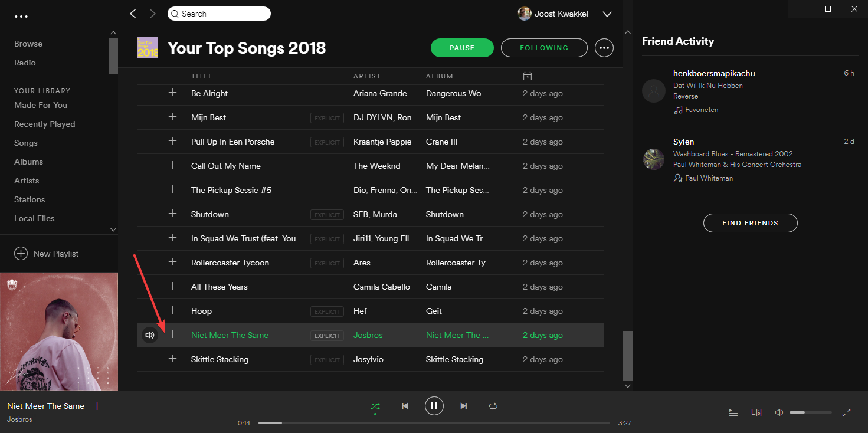The image size is (868, 433).
Task: Sort by the date added calendar icon
Action: 528,76
